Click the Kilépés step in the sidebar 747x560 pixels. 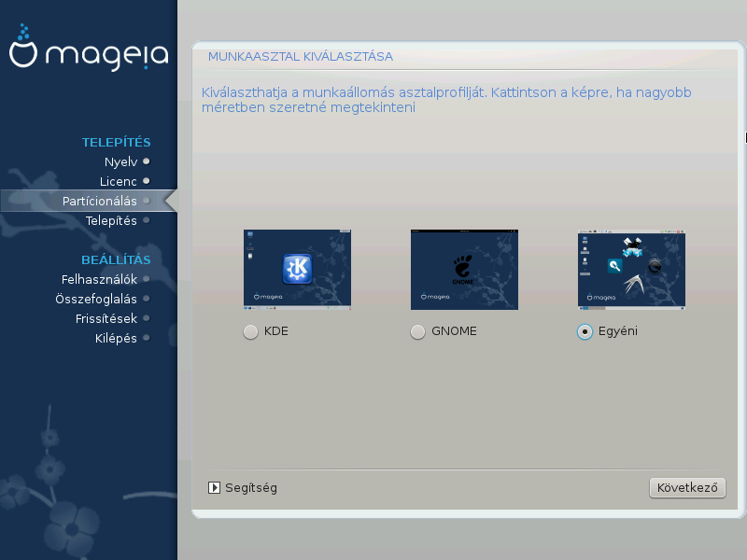point(116,338)
